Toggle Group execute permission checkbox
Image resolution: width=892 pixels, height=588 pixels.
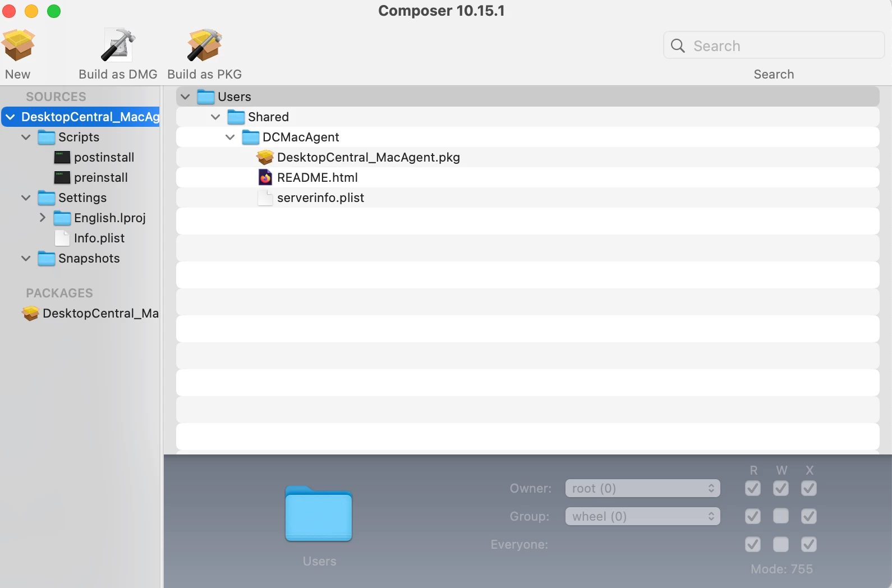(809, 516)
